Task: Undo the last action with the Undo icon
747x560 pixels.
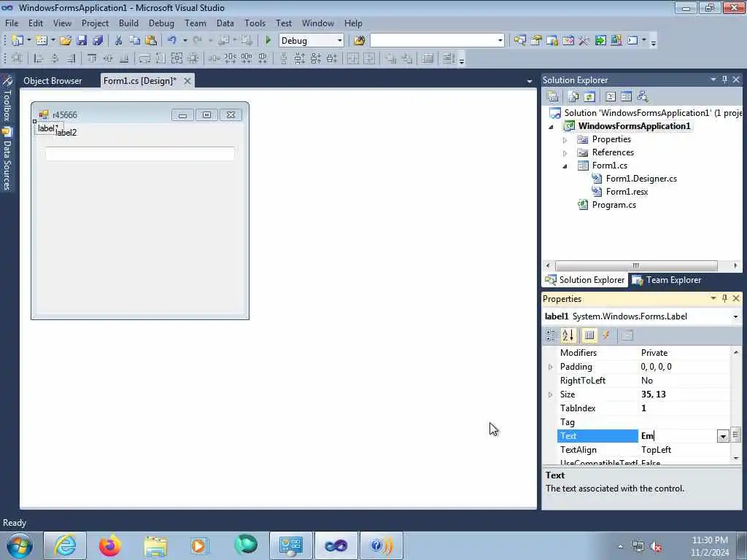Action: tap(172, 41)
